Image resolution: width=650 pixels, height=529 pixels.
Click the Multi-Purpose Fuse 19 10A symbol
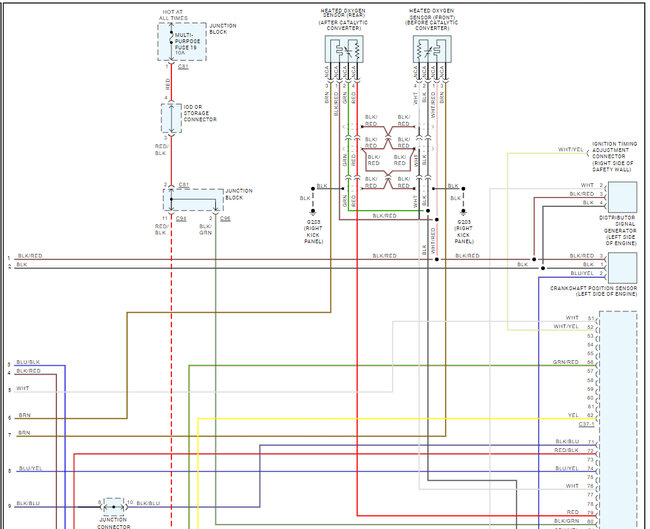tap(170, 43)
